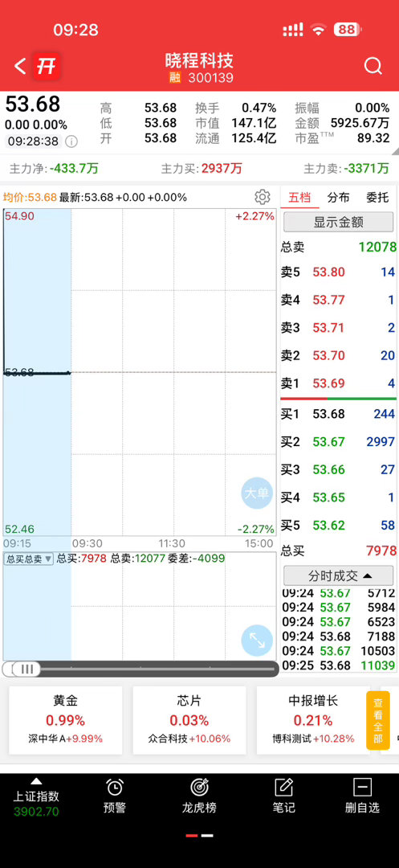Viewport: 399px width, 868px height.
Task: Tap 查看全部 orange button
Action: (377, 720)
